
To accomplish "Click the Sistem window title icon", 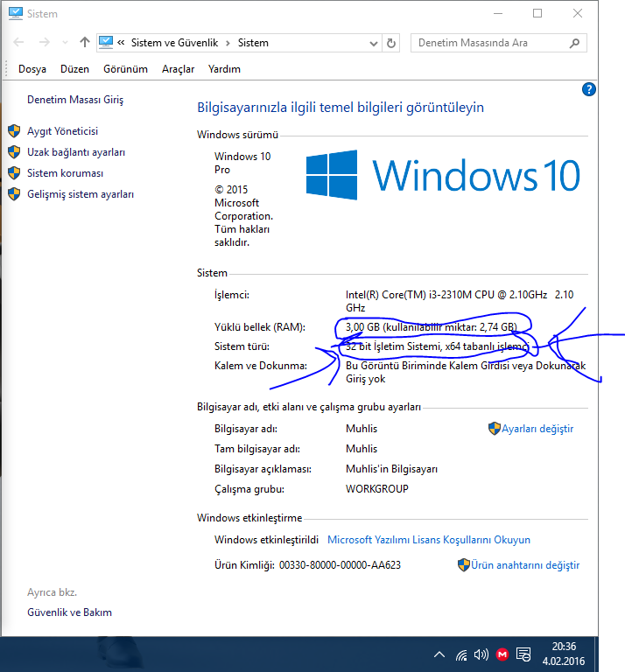I will pyautogui.click(x=16, y=13).
